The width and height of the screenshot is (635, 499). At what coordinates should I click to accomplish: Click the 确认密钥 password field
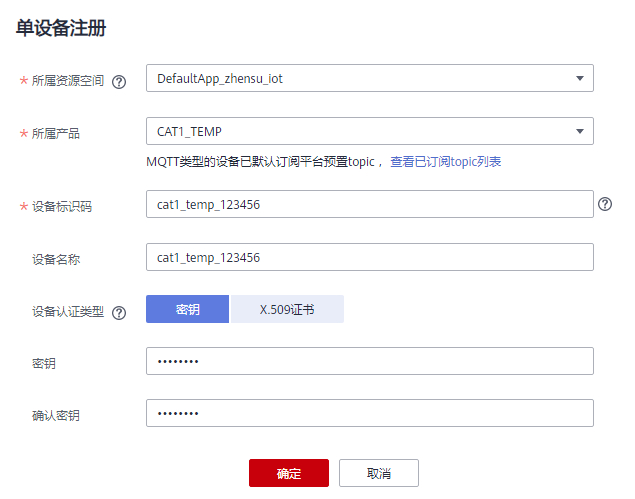369,413
